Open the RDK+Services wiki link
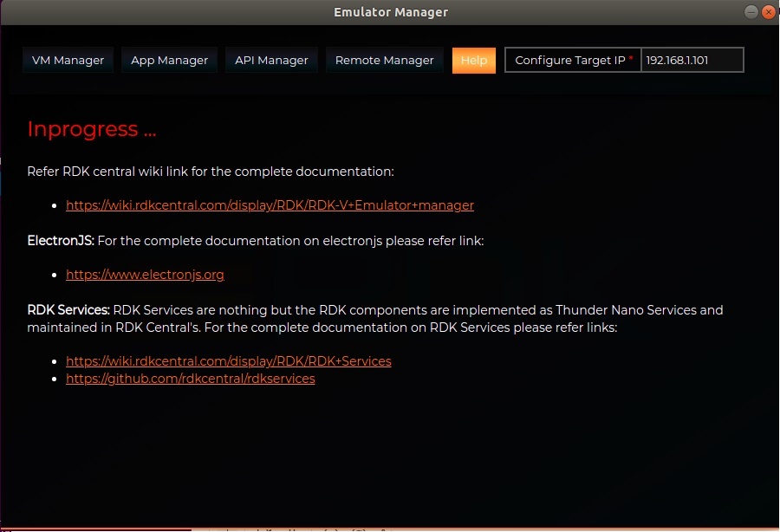 (228, 361)
